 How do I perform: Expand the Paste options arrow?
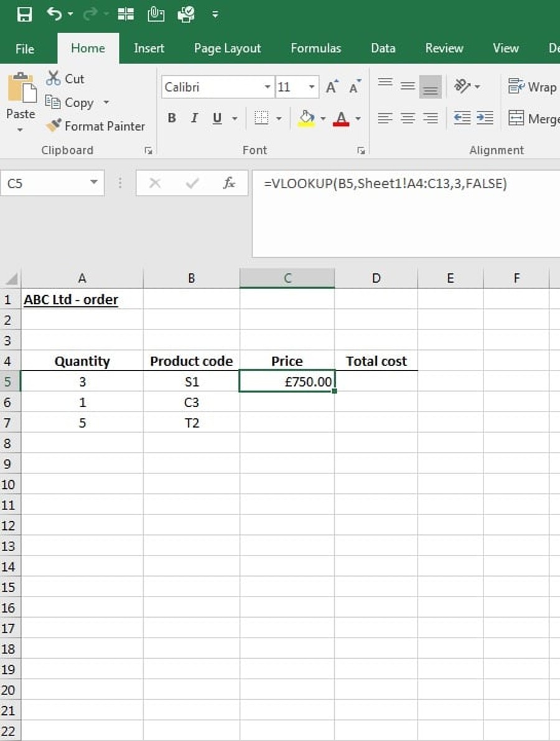pyautogui.click(x=21, y=130)
